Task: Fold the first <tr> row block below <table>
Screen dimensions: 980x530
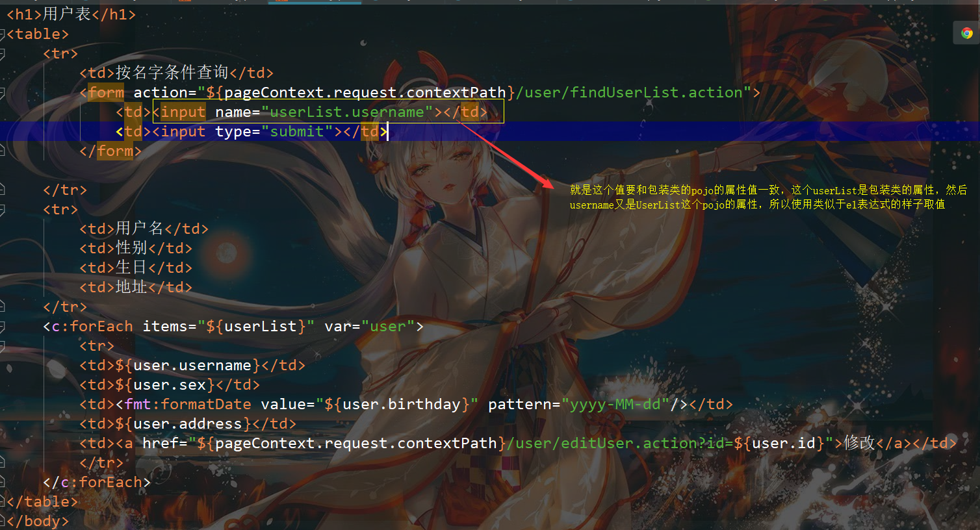Action: (3, 53)
